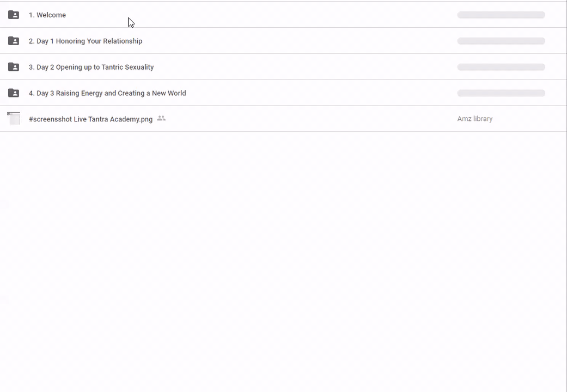Click the folder icon for Day 2 Opening up
The image size is (567, 392).
point(14,67)
